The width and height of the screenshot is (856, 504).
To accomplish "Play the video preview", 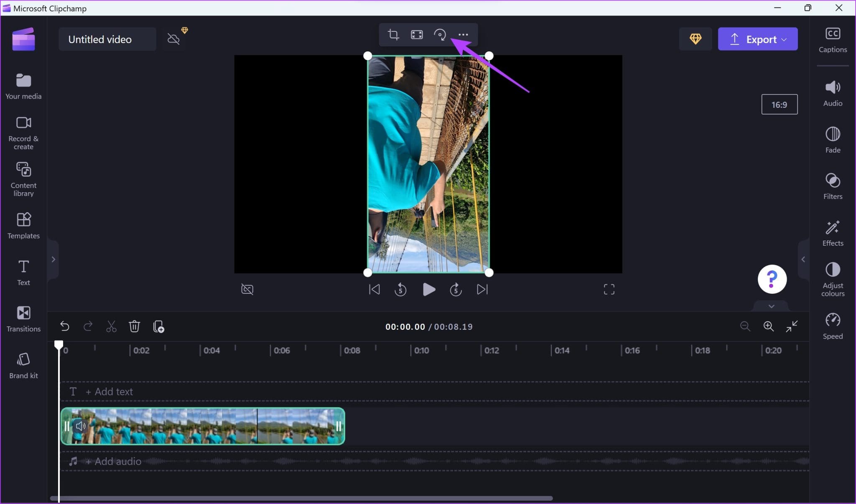I will 428,289.
